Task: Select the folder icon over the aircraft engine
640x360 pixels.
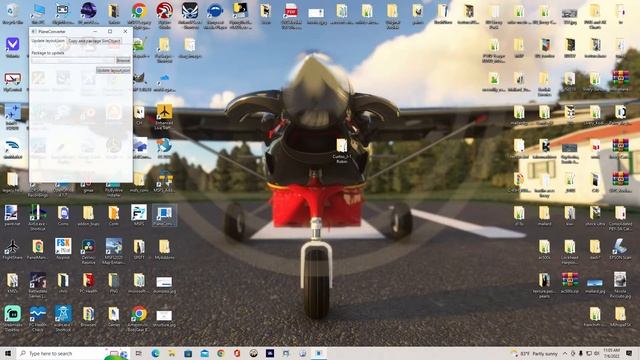Action: click(x=342, y=150)
